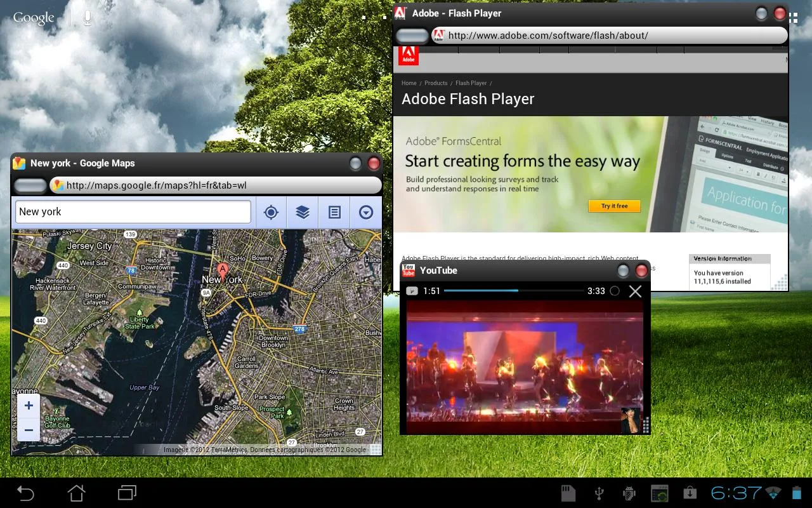Grab the Adobe window resize grip
The width and height of the screenshot is (812, 508).
(781, 283)
